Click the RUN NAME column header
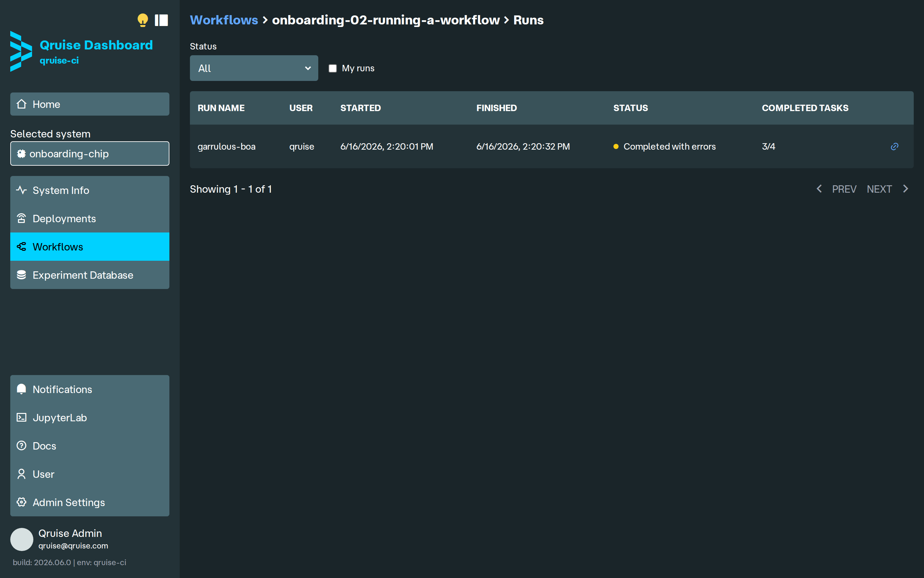The height and width of the screenshot is (578, 924). pyautogui.click(x=221, y=108)
